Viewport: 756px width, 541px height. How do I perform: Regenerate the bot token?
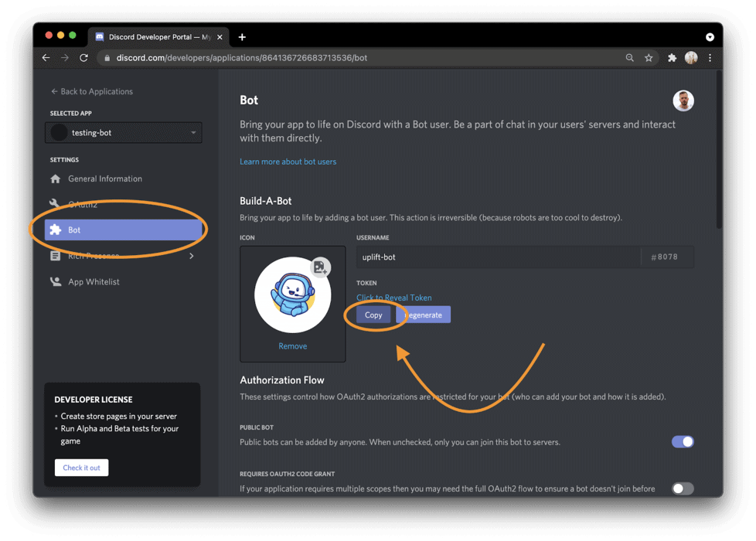click(x=423, y=315)
